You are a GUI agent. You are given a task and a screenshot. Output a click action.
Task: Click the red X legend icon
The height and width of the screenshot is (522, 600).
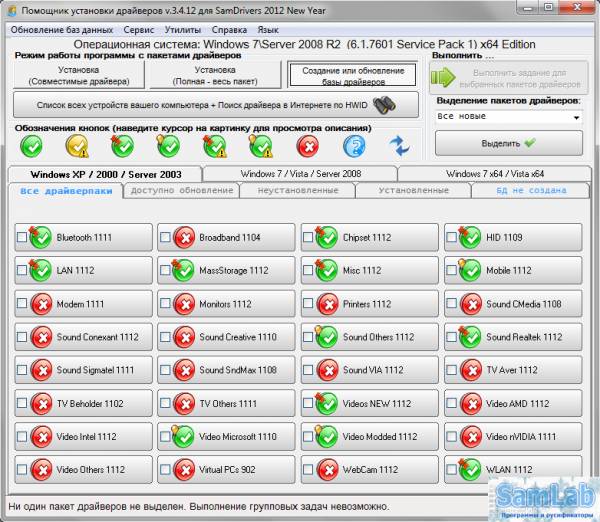pyautogui.click(x=307, y=146)
